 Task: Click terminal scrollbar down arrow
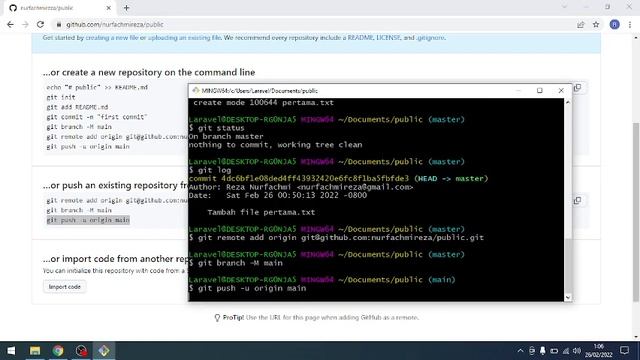point(568,298)
